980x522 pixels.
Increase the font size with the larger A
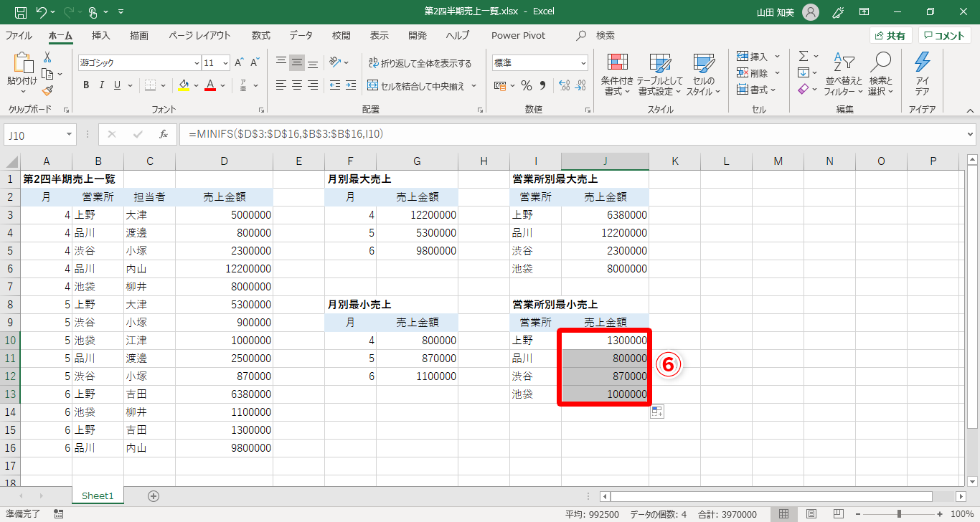point(239,62)
